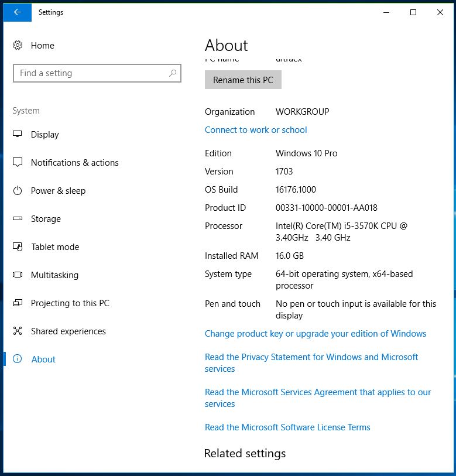This screenshot has width=456, height=476.
Task: Click the WORKGROUP organization value
Action: (303, 112)
